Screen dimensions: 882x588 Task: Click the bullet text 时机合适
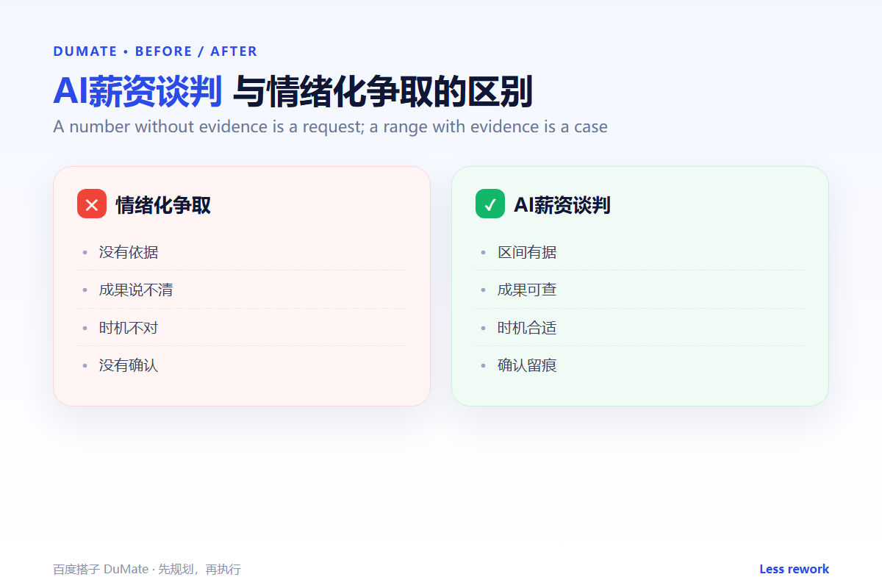tap(527, 327)
